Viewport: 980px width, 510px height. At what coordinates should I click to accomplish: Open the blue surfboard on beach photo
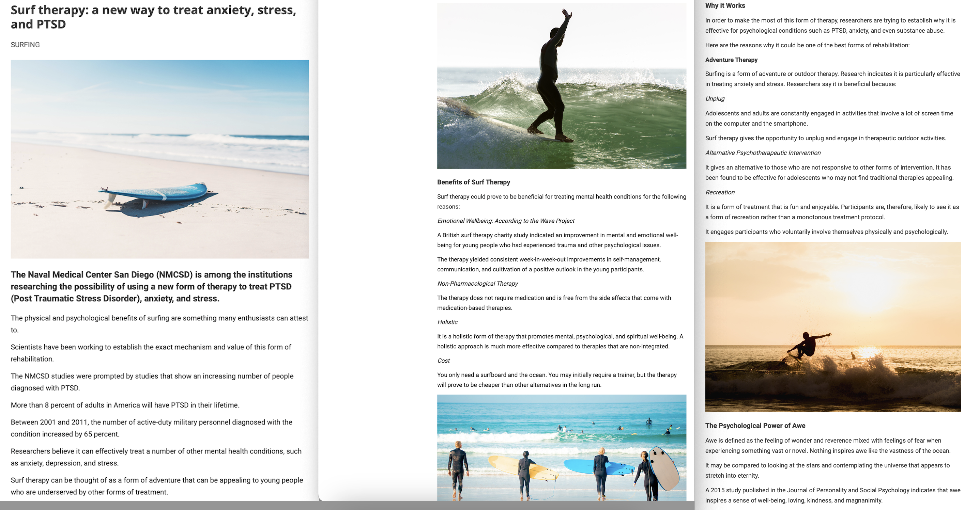[x=160, y=159]
